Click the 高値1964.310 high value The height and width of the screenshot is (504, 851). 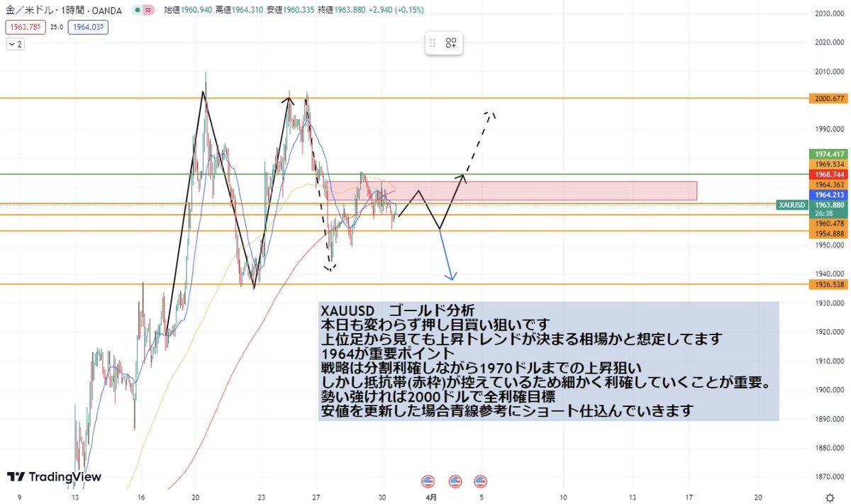(x=238, y=11)
